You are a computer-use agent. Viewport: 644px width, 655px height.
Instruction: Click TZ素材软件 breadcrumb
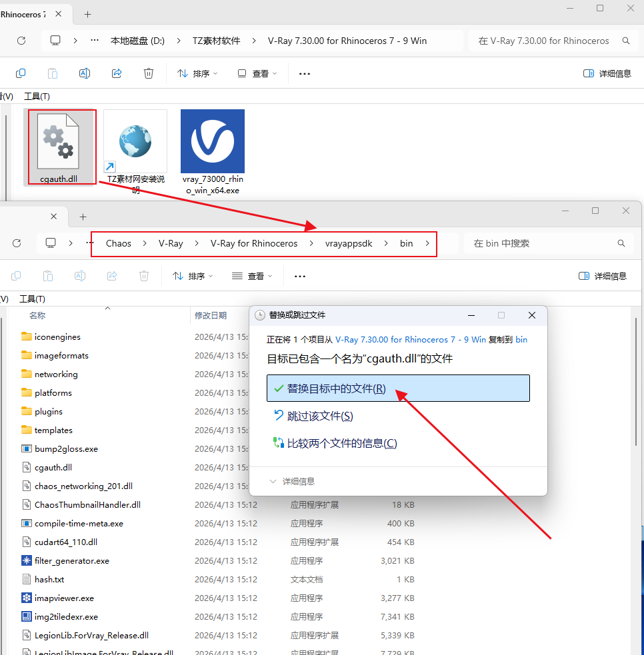coord(216,41)
